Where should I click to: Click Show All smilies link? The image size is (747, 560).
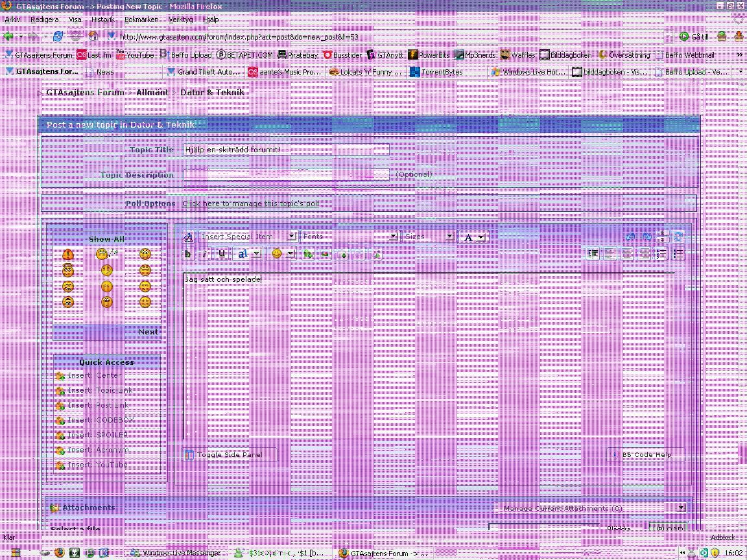106,239
